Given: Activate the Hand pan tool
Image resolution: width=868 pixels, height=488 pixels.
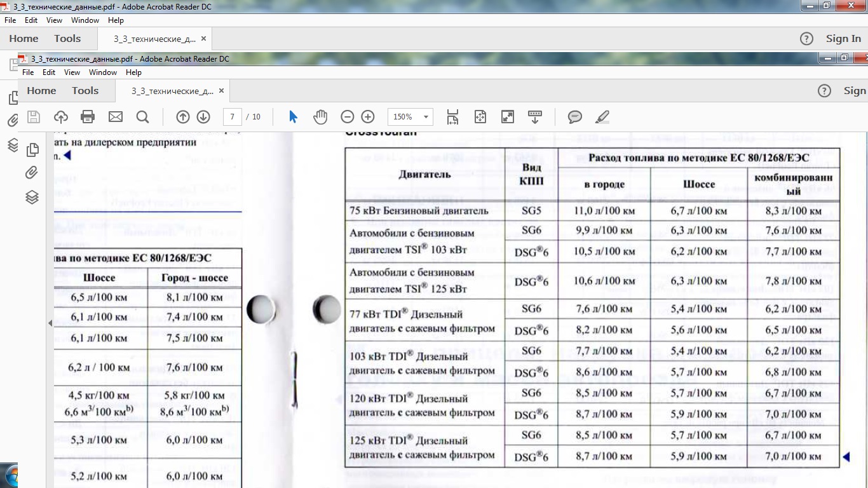Looking at the screenshot, I should click(320, 117).
